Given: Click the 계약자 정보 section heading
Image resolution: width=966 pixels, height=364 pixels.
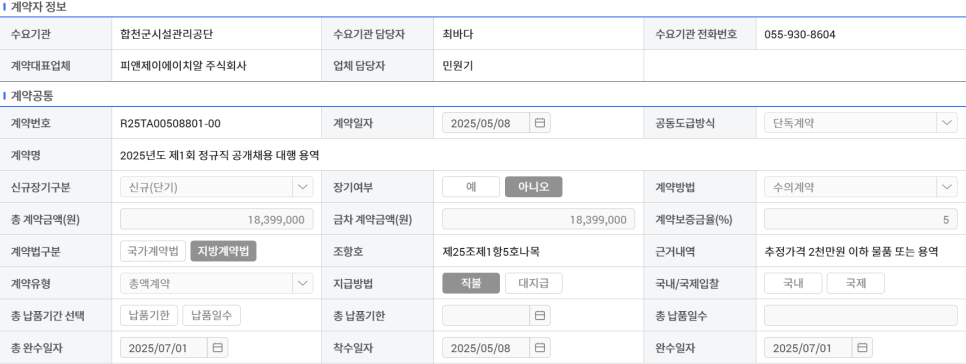Looking at the screenshot, I should [x=39, y=7].
